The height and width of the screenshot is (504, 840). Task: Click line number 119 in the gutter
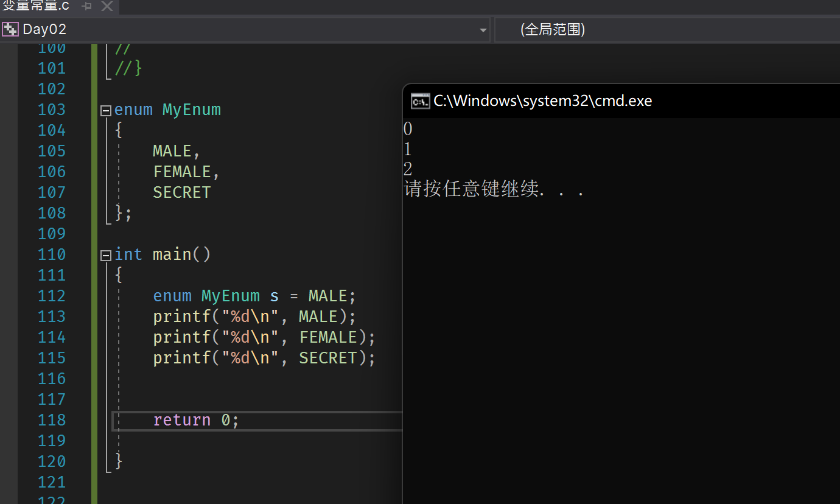pos(52,441)
